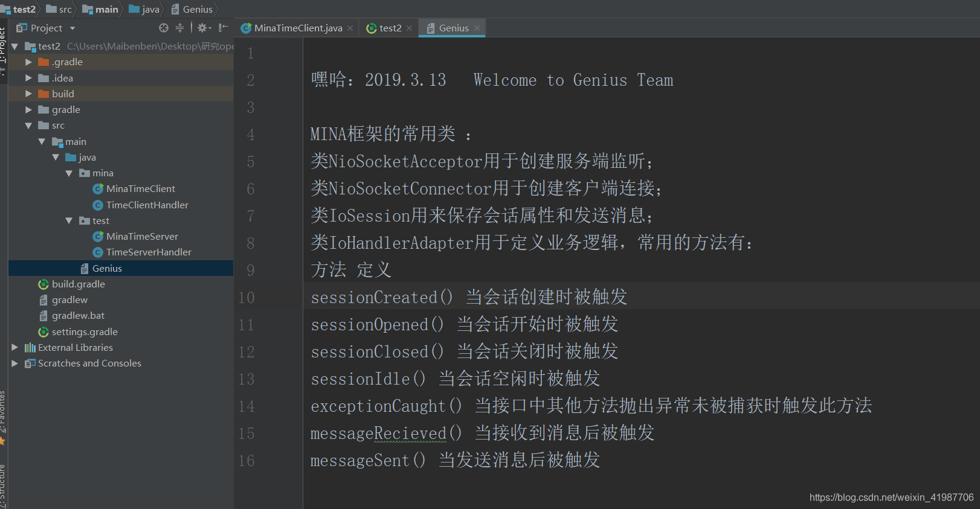This screenshot has height=509, width=980.
Task: Click the locate/scroll-from-source target icon
Action: (163, 28)
